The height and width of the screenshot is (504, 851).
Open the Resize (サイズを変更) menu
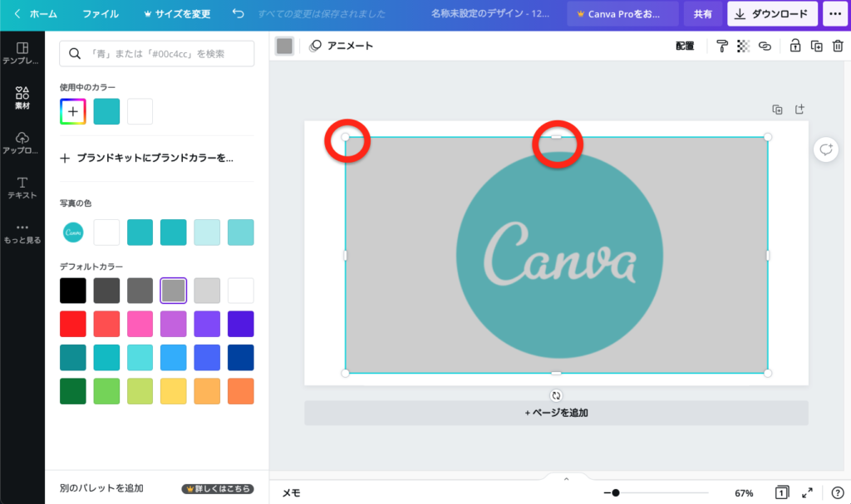pyautogui.click(x=177, y=13)
